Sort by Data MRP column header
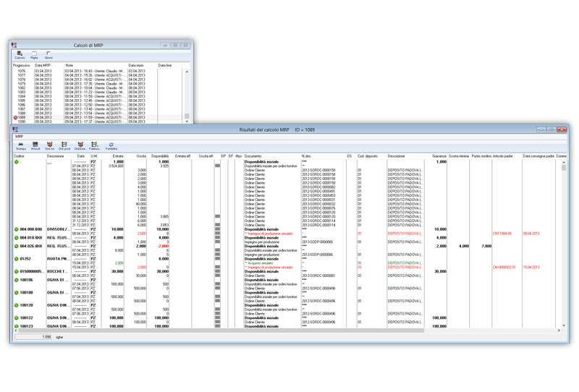Viewport: 579px width, 392px height. pyautogui.click(x=43, y=65)
